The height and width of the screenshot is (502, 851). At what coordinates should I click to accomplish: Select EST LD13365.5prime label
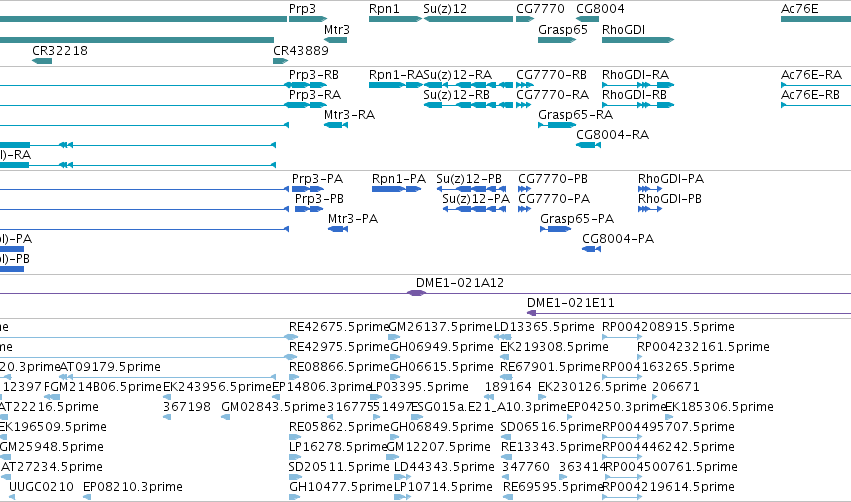(544, 327)
